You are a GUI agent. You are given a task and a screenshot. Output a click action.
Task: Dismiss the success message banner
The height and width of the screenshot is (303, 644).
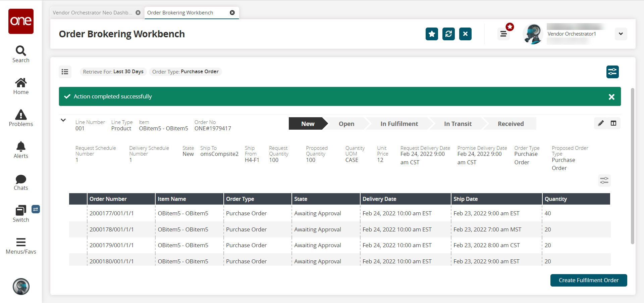[x=611, y=97]
